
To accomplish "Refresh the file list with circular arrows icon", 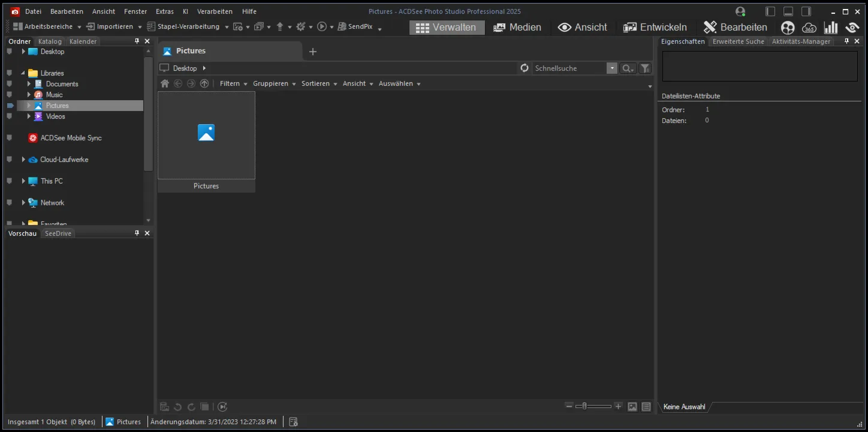I will (525, 68).
